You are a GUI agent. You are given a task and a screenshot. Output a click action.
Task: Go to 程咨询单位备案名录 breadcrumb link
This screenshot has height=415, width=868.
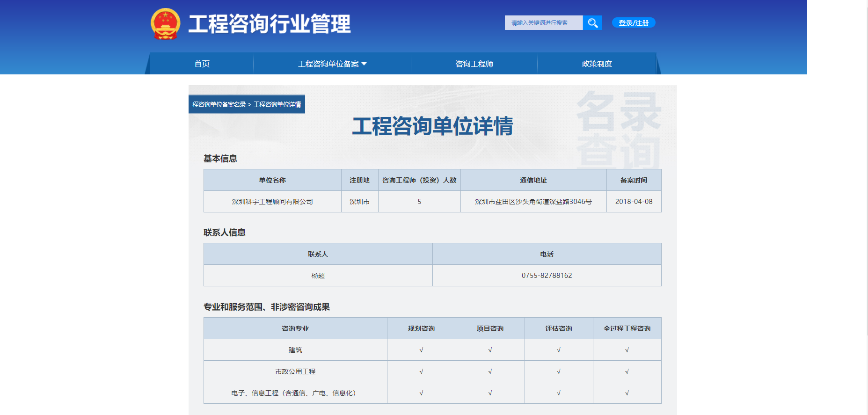(x=219, y=104)
